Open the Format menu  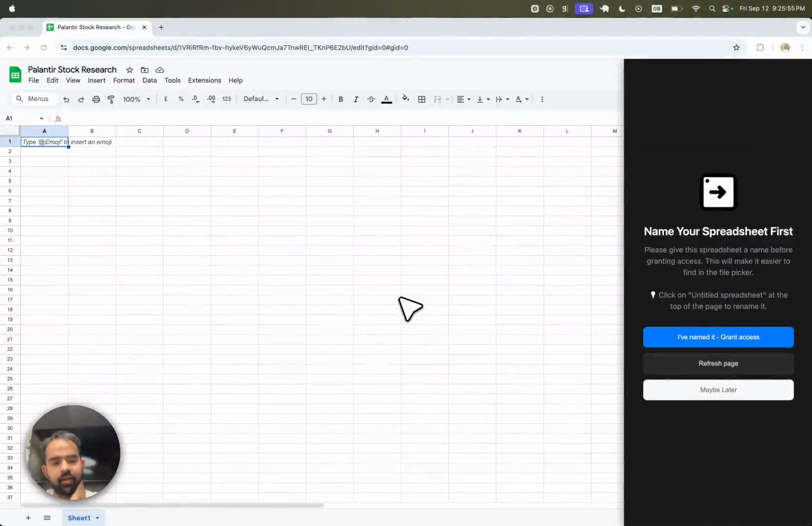pyautogui.click(x=124, y=80)
